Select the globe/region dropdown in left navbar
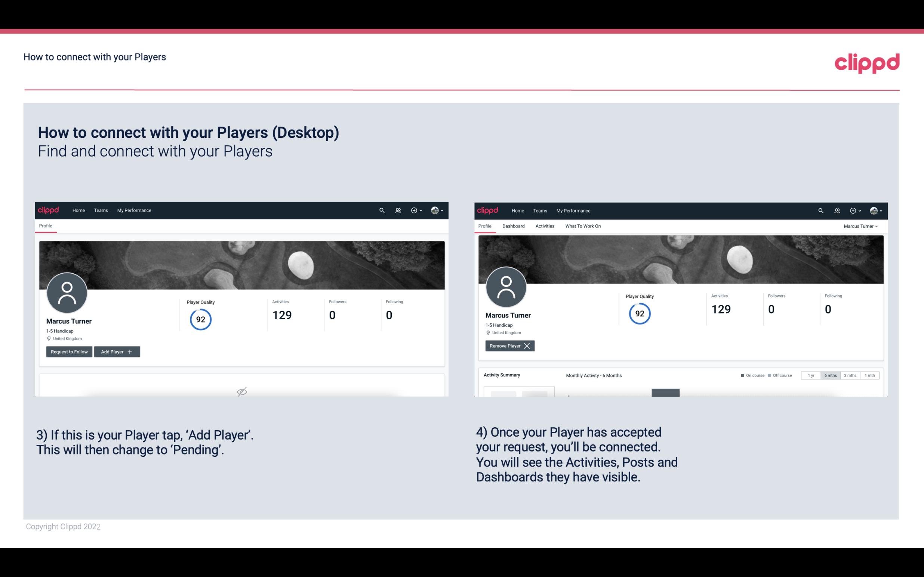 436,210
